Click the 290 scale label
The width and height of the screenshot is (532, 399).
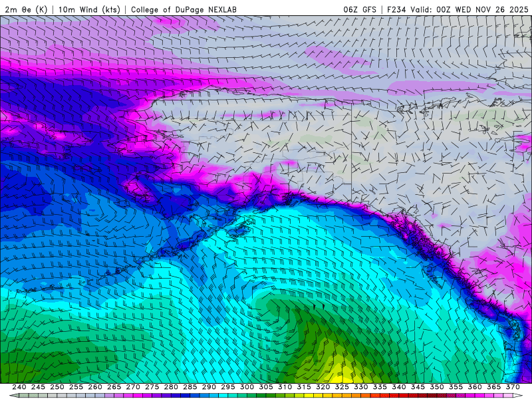tap(209, 387)
